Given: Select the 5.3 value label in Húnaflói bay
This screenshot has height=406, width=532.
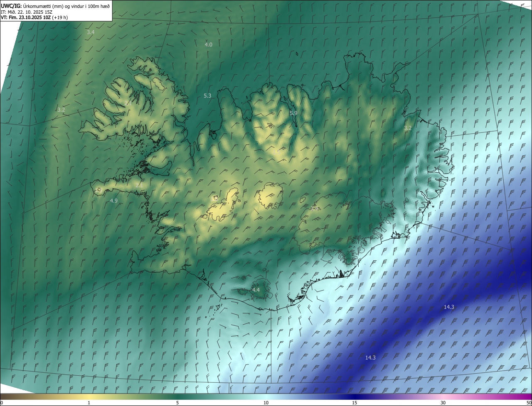Looking at the screenshot, I should click(207, 95).
